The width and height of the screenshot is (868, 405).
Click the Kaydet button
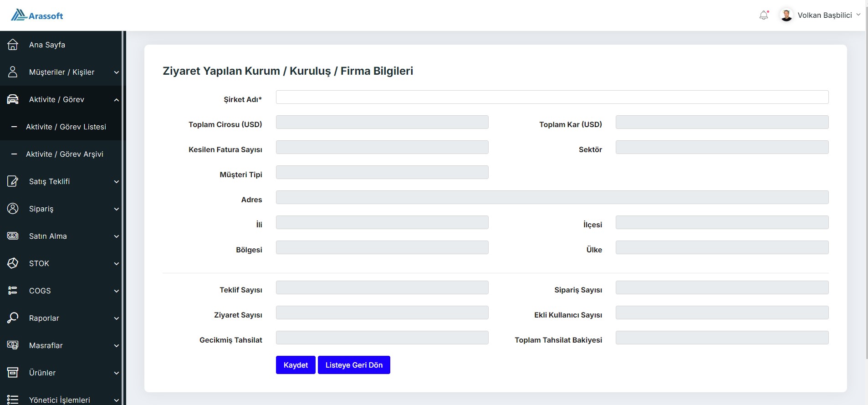pos(296,365)
